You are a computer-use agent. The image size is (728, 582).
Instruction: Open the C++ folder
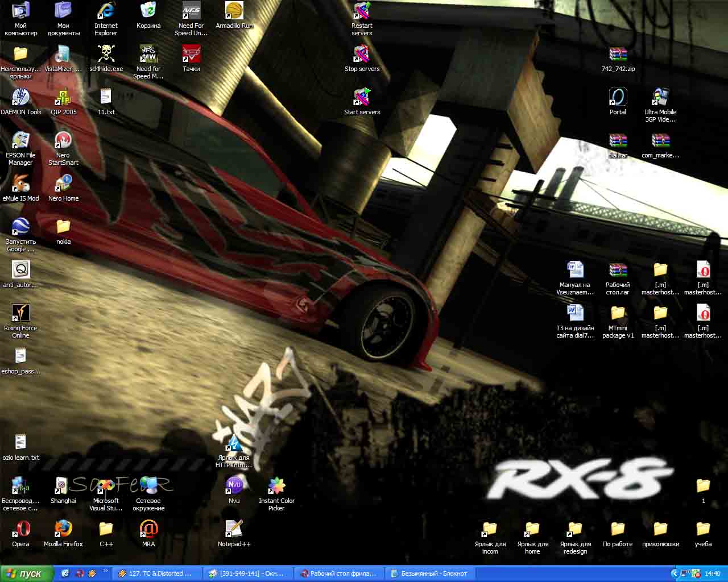pos(106,534)
